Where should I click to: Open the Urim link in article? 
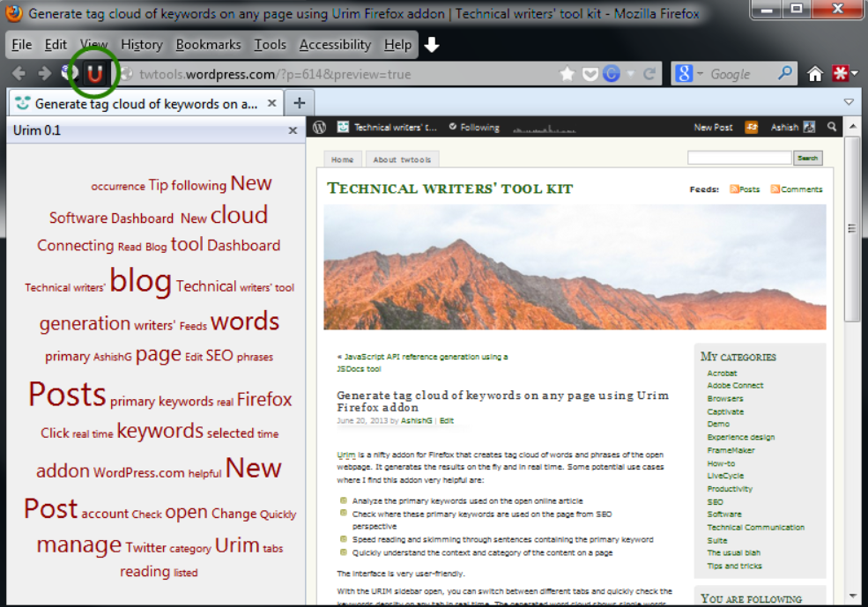[x=346, y=455]
